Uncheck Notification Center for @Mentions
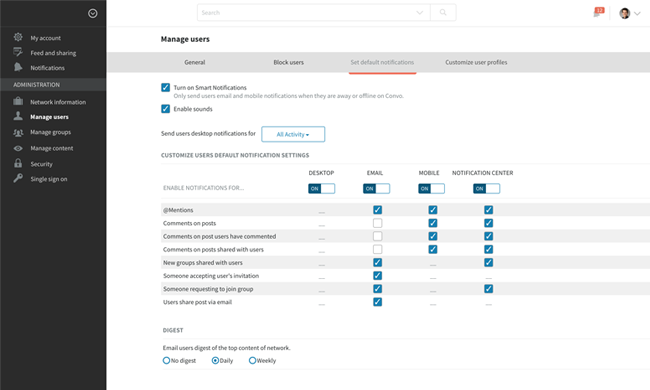 [x=489, y=210]
